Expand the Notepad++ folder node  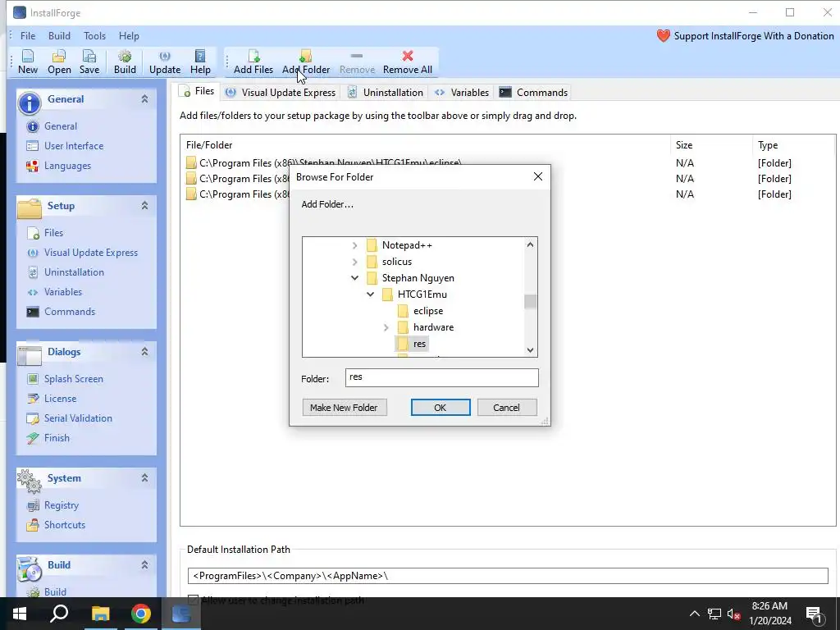(x=354, y=245)
